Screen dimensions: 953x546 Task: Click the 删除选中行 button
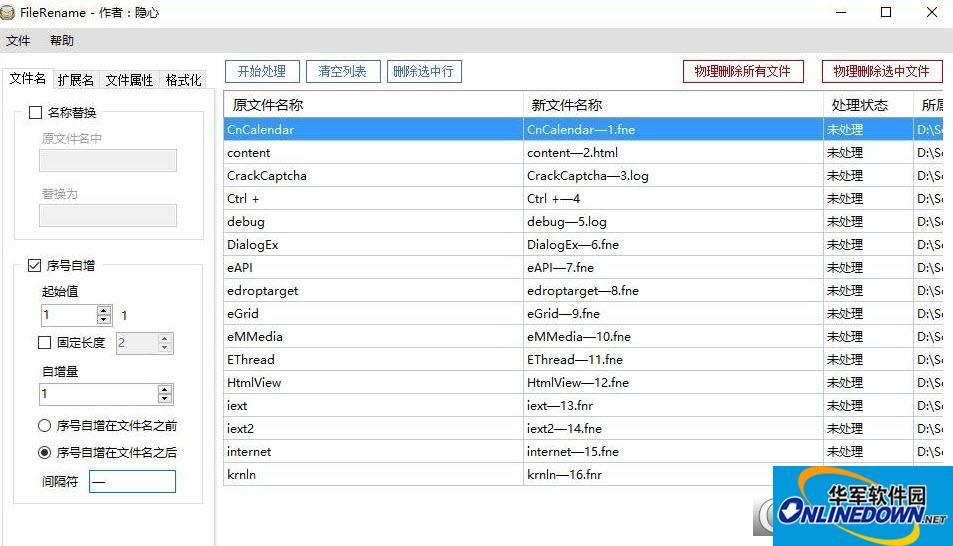pos(424,71)
